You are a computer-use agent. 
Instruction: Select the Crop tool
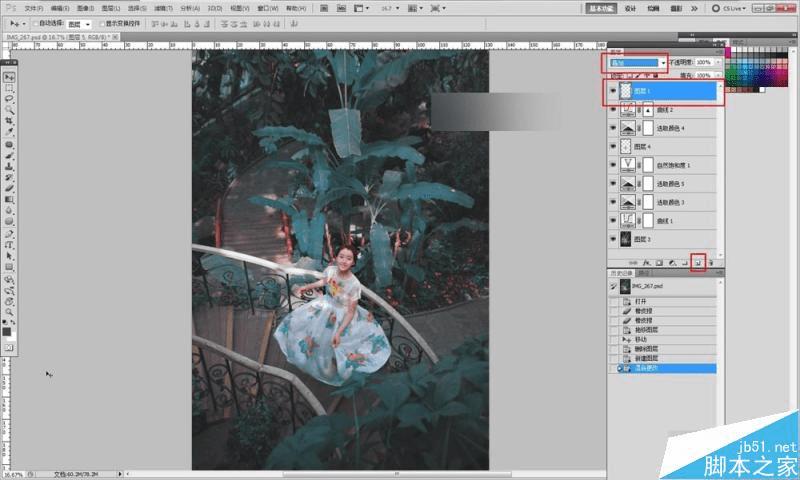(10, 121)
